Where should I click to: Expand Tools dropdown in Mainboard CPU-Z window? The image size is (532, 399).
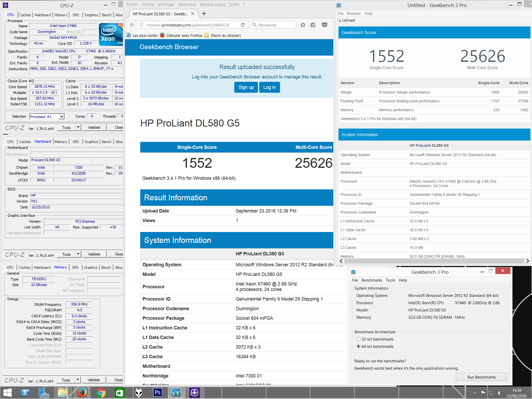78,254
